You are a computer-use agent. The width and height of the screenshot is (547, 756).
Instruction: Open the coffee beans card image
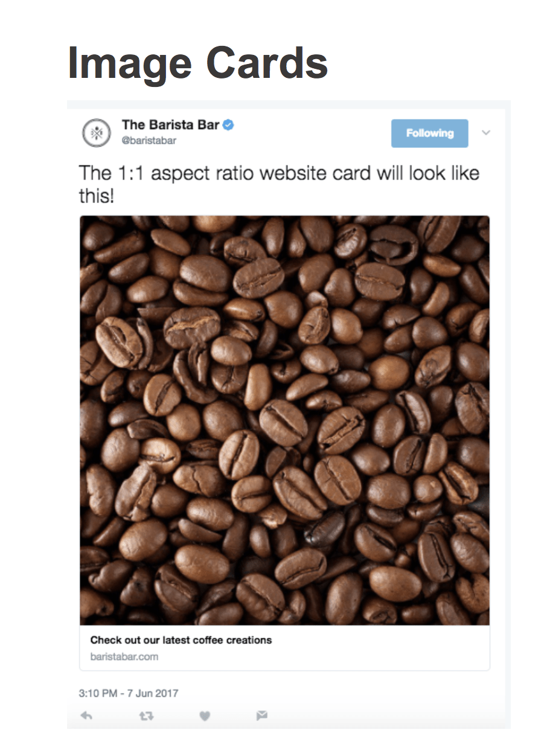284,420
